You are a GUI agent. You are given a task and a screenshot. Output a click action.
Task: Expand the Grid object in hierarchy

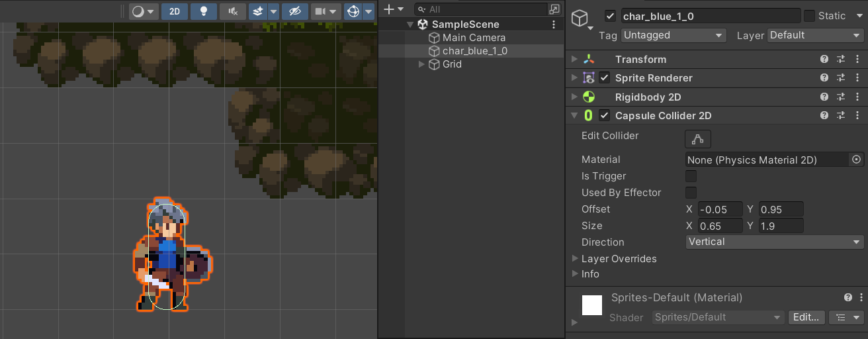click(422, 64)
